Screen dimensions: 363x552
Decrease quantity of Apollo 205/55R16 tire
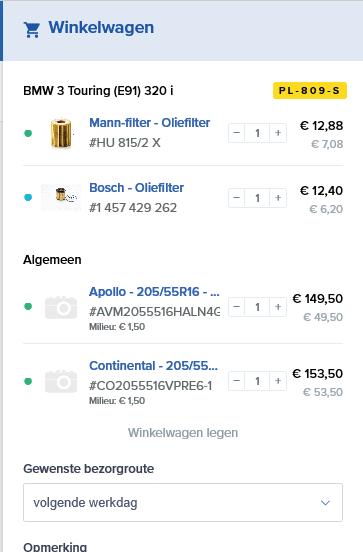click(x=237, y=307)
